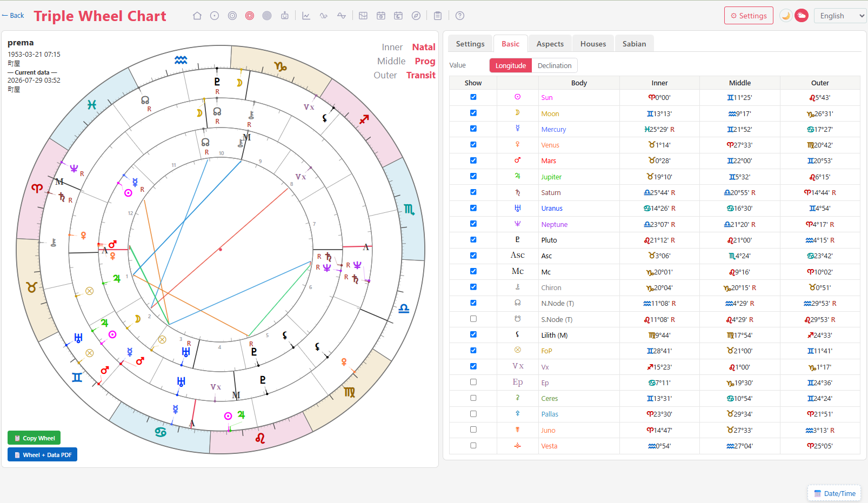Open the sine-with-axis graph icon

coord(342,16)
